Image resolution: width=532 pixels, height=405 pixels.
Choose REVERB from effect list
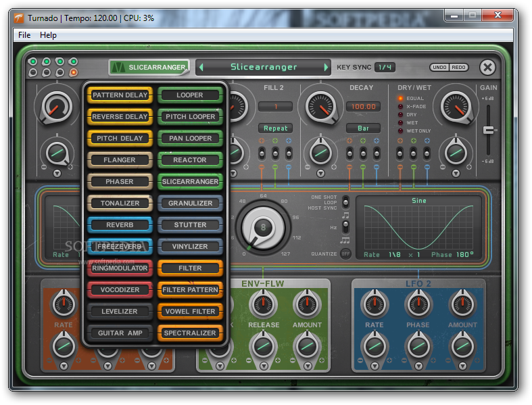point(120,225)
